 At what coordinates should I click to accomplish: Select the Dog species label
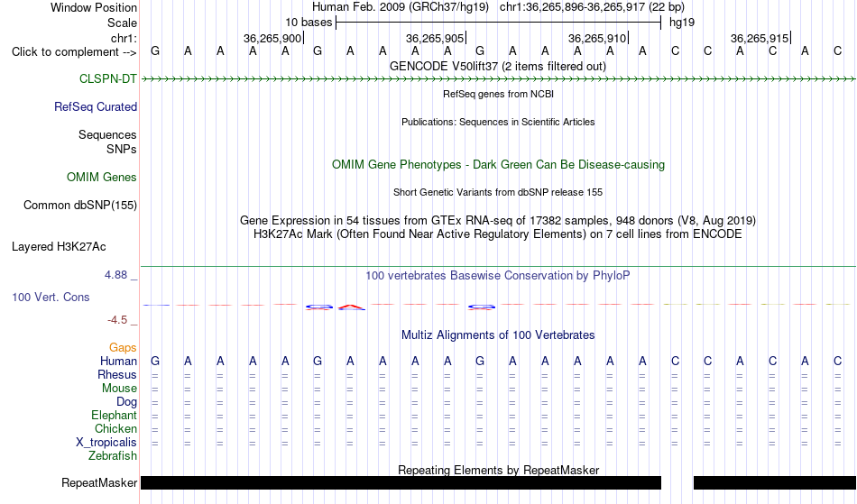pyautogui.click(x=126, y=402)
